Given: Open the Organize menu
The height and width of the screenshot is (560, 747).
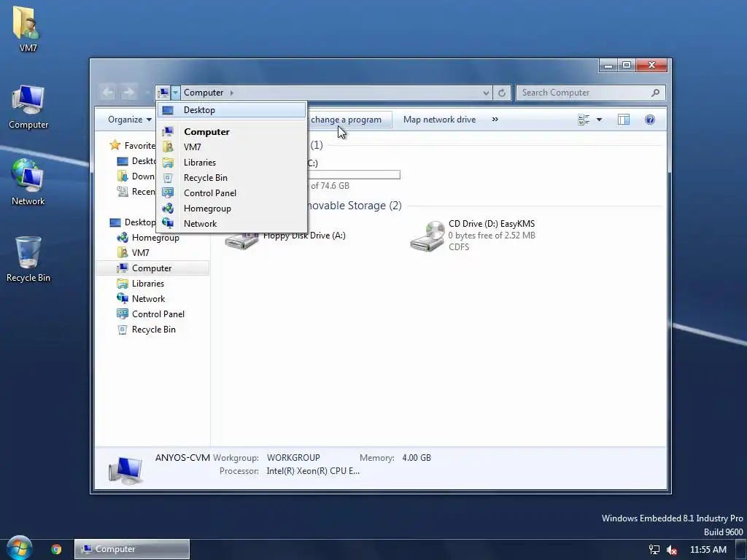Looking at the screenshot, I should point(130,120).
